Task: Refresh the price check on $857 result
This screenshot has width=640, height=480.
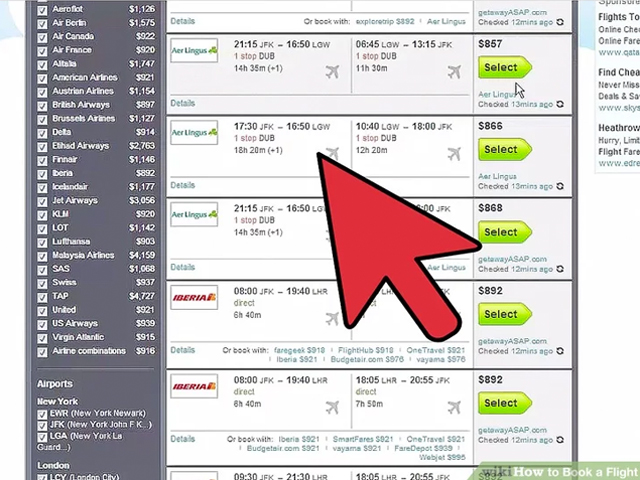Action: click(x=559, y=104)
